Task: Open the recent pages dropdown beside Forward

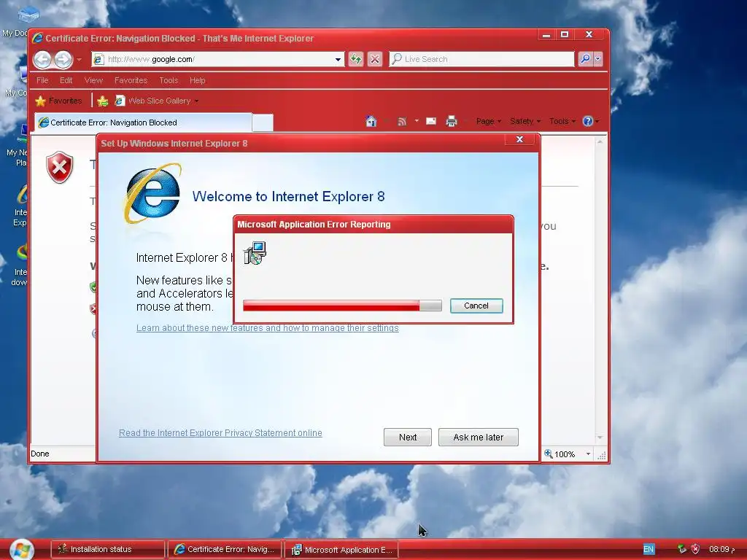Action: pos(80,60)
